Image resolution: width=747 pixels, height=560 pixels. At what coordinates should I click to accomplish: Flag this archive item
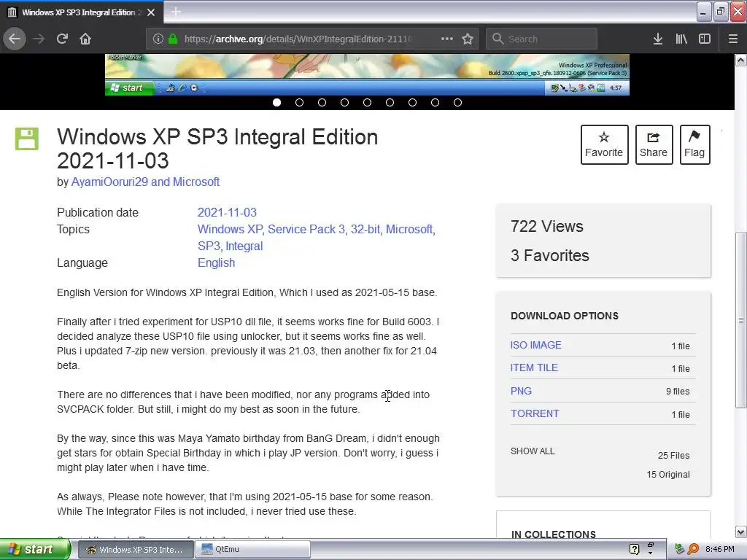[x=694, y=145]
